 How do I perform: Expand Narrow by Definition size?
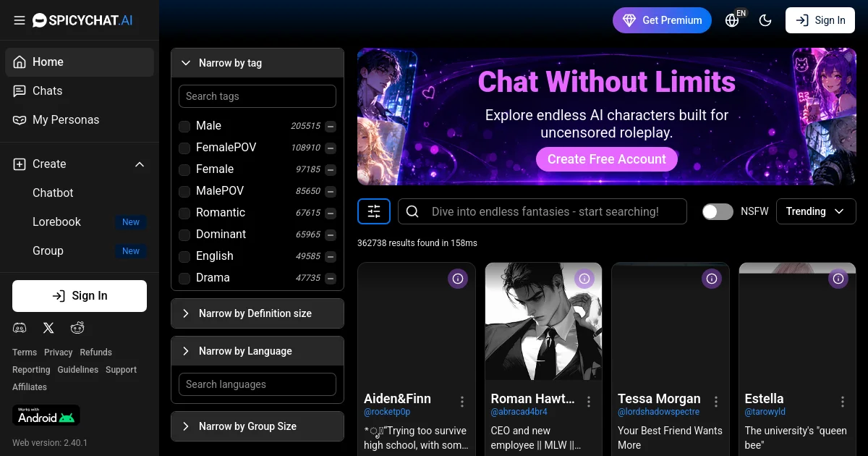pos(258,313)
